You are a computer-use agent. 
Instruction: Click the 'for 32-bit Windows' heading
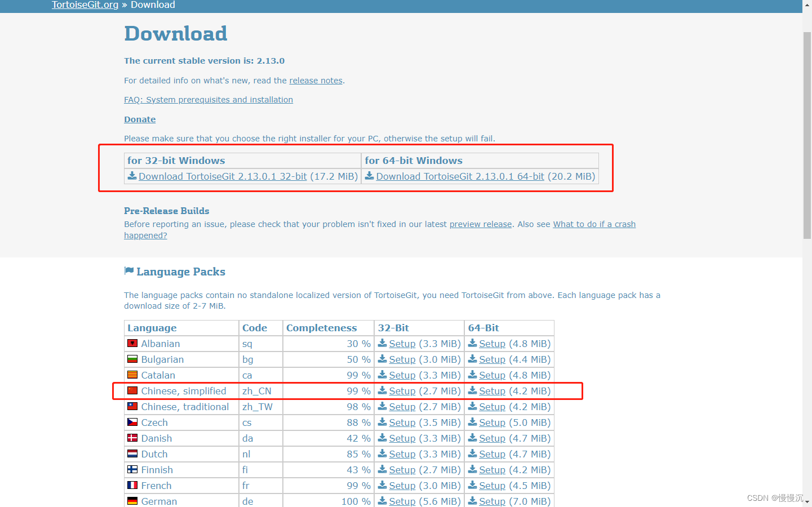tap(176, 161)
